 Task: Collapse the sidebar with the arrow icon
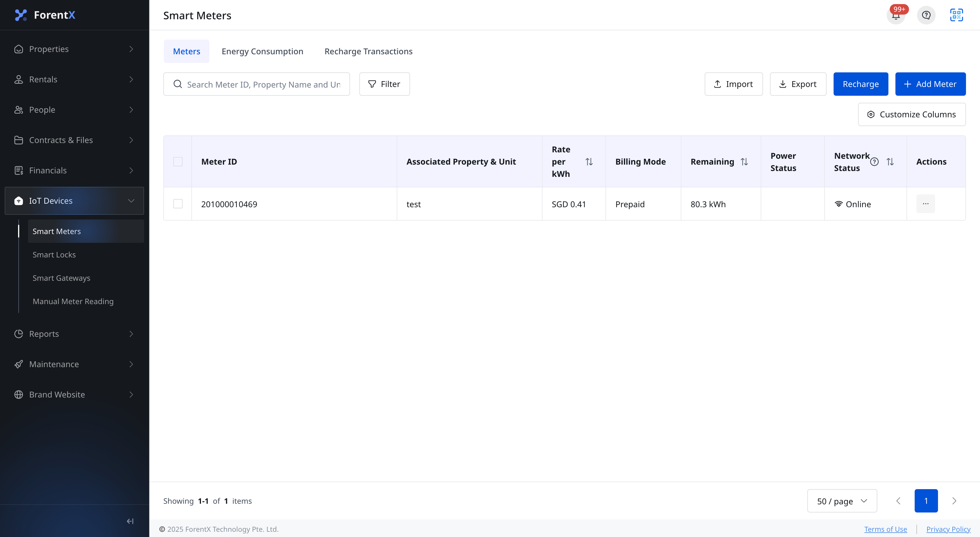pyautogui.click(x=130, y=521)
